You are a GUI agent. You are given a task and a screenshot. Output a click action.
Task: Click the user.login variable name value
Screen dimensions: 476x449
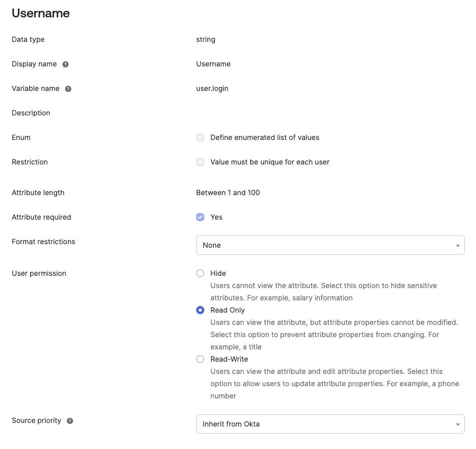212,88
